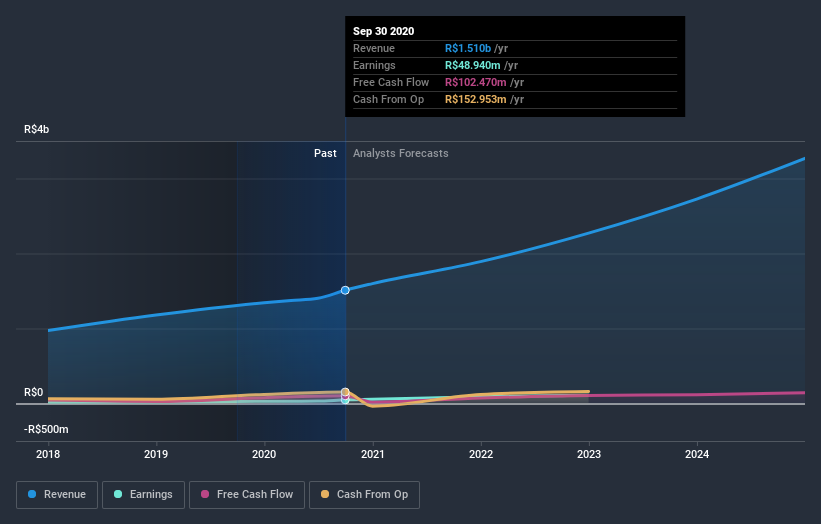This screenshot has width=821, height=524.
Task: Click the blue Revenue data point marker
Action: [x=345, y=290]
